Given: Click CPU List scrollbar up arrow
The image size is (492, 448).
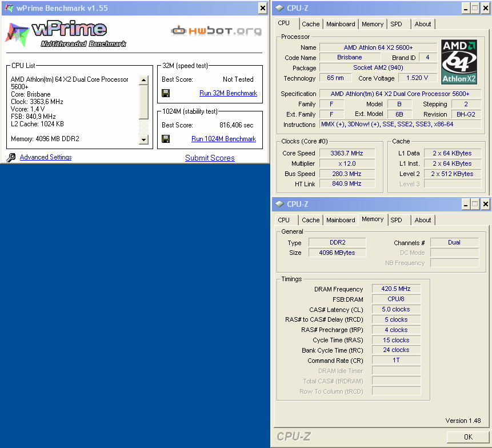Looking at the screenshot, I should [x=143, y=80].
